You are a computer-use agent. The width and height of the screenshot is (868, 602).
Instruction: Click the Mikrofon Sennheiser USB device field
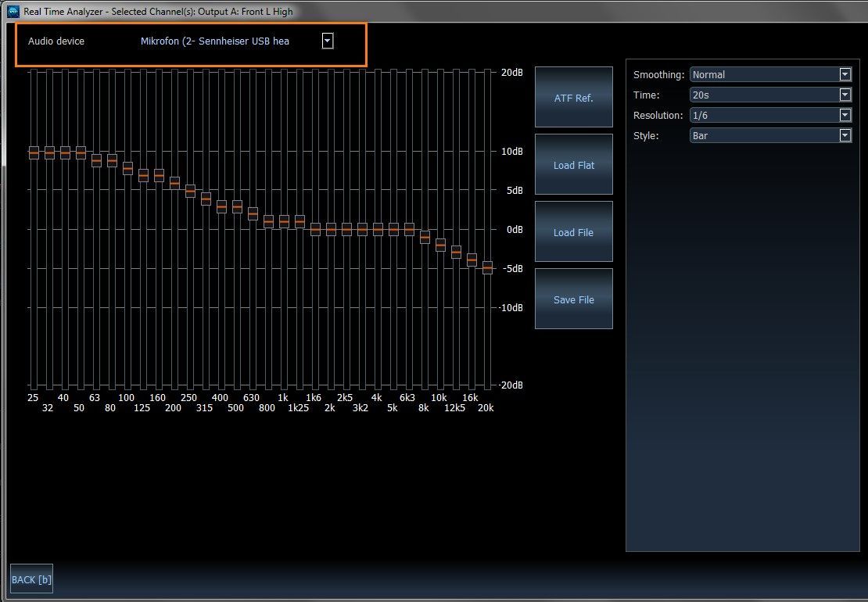pos(215,41)
